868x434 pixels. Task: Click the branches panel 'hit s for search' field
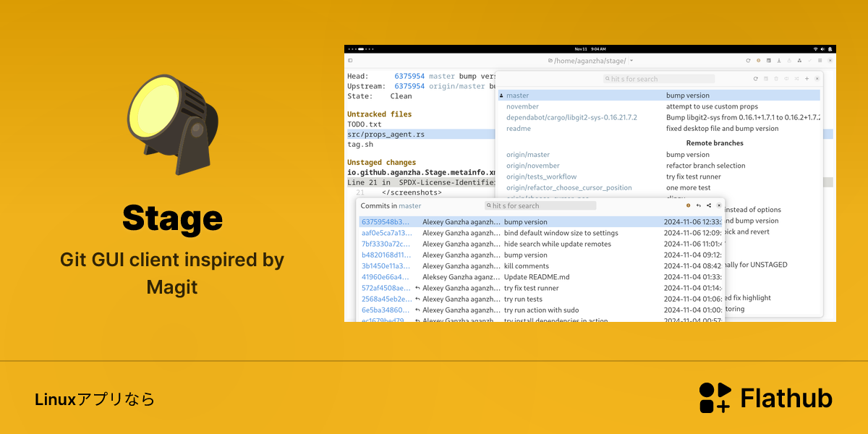pyautogui.click(x=659, y=79)
